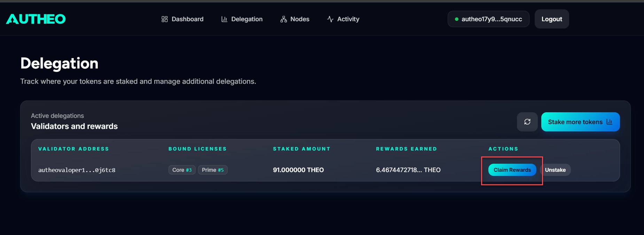Viewport: 644px width, 235px height.
Task: Click the Active delegations label
Action: pyautogui.click(x=57, y=116)
